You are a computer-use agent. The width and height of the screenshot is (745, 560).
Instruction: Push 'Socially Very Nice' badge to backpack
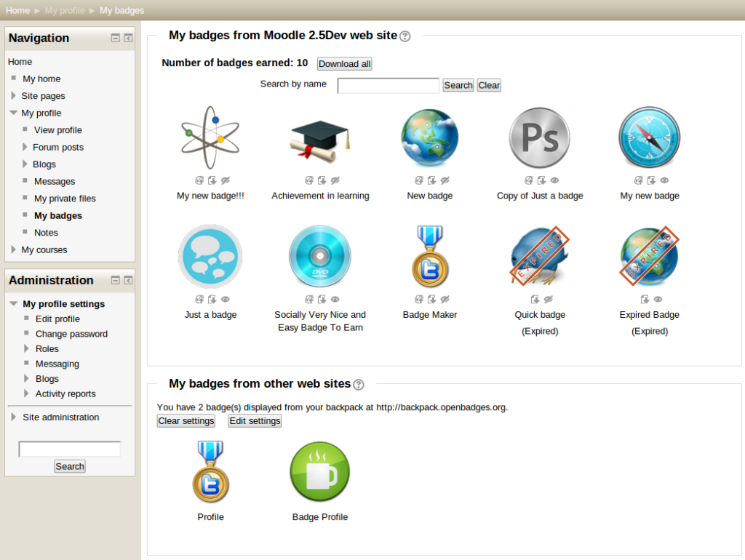[309, 299]
